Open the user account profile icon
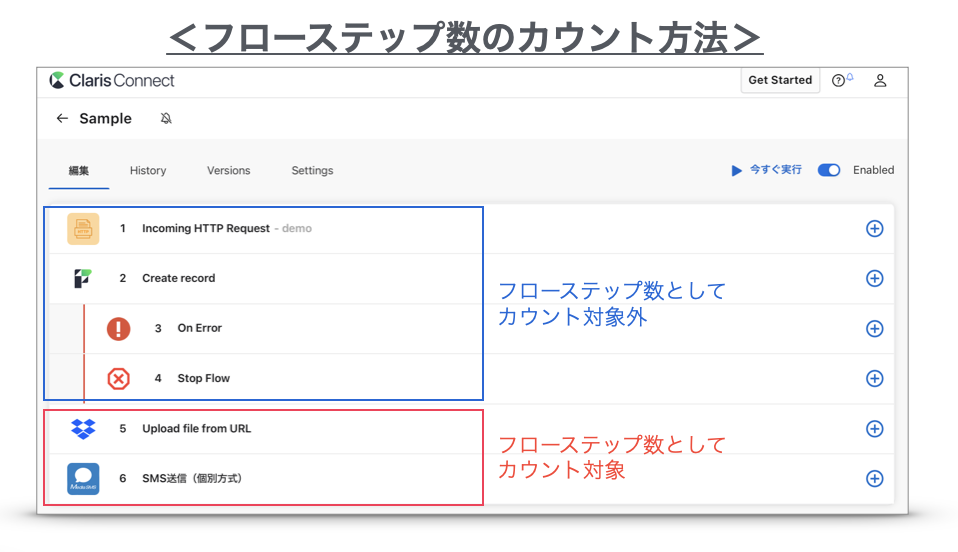 click(x=880, y=81)
